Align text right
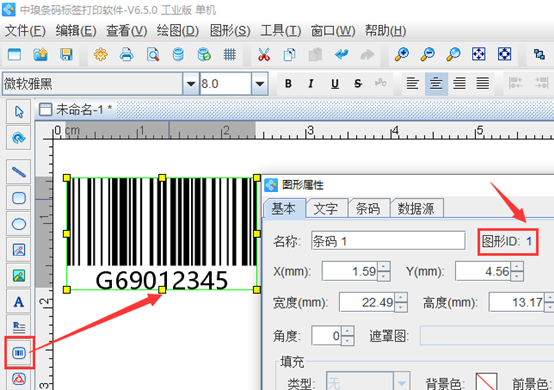Image resolution: width=554 pixels, height=390 pixels. click(x=459, y=84)
